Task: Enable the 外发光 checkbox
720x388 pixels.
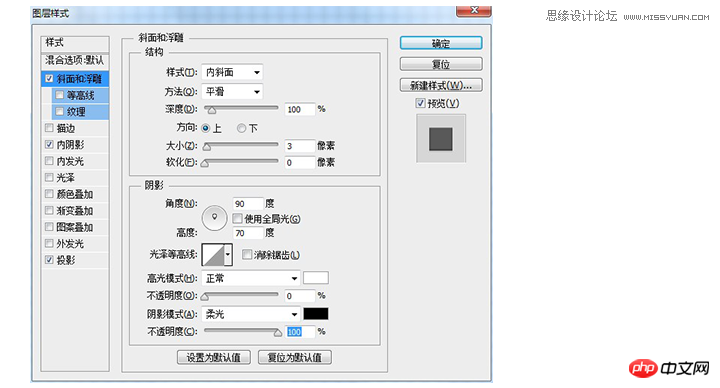Action: coord(49,243)
